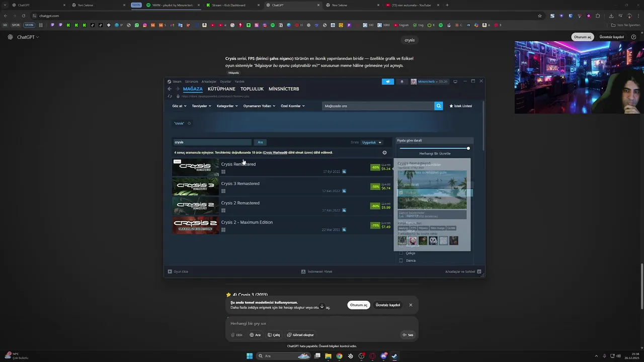Click Steam's forward navigation arrow
This screenshot has height=362, width=644.
click(x=177, y=89)
